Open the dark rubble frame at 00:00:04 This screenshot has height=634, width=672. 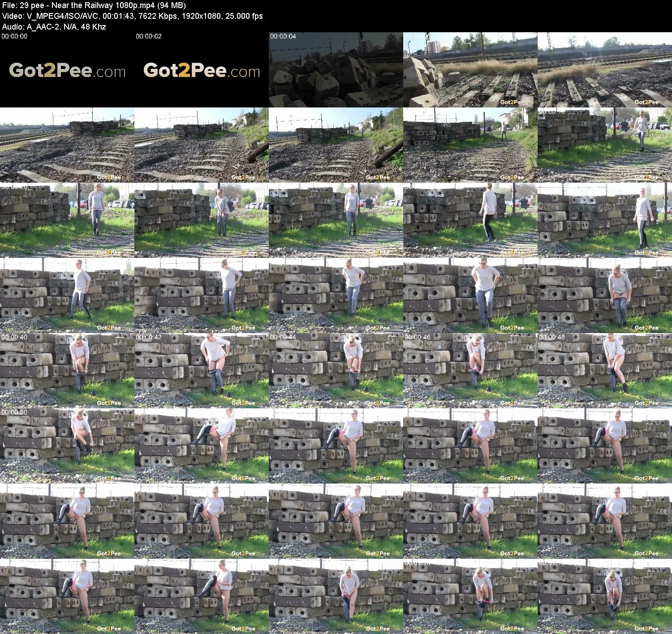click(x=336, y=69)
